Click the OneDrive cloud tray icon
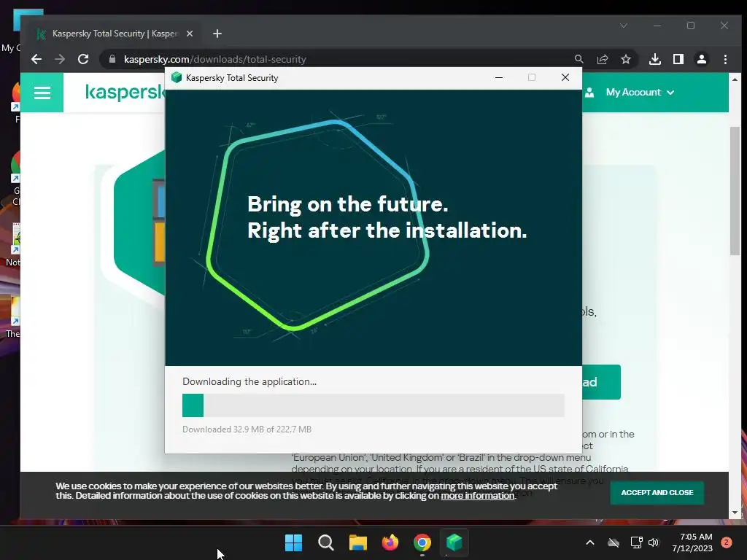The height and width of the screenshot is (560, 747). pos(613,542)
